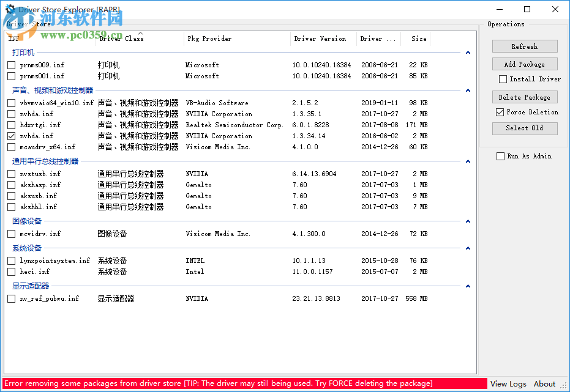Viewport: 570px width, 392px height.
Task: Minimize the Driver Store Explorer window
Action: (x=500, y=9)
